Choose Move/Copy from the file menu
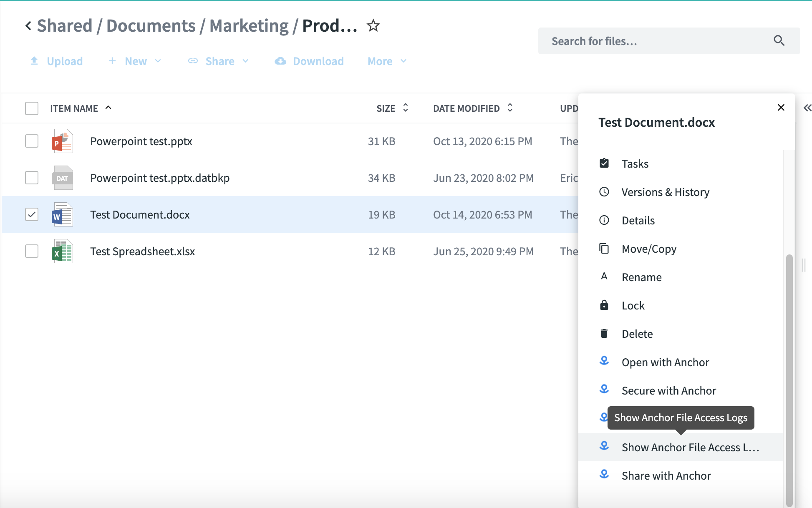Screen dimensions: 812x508 click(649, 249)
